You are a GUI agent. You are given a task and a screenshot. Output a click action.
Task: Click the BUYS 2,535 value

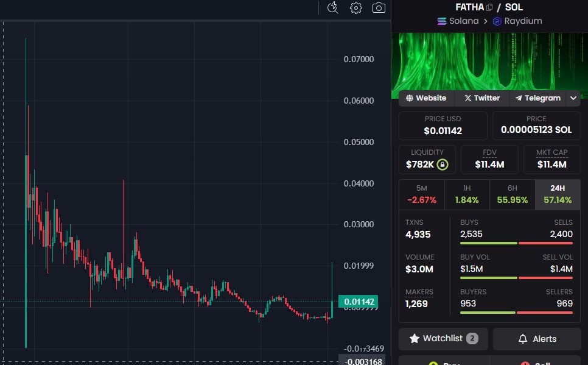(x=471, y=235)
